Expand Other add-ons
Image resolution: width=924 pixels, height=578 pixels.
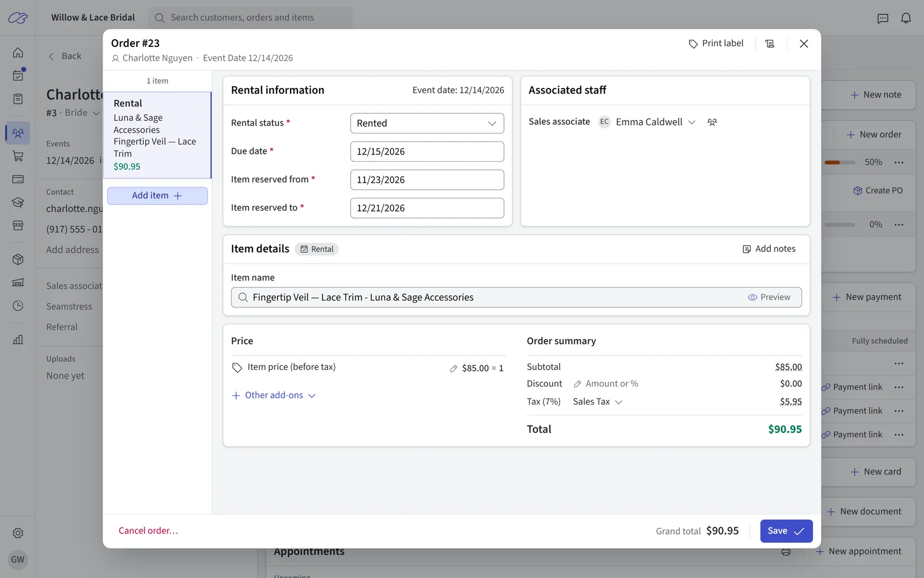point(274,395)
